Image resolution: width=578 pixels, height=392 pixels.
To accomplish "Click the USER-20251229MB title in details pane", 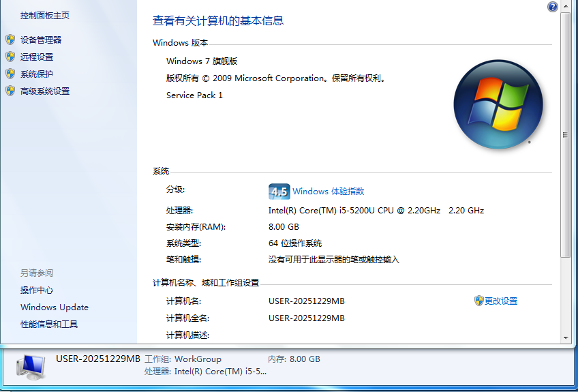I will click(98, 359).
